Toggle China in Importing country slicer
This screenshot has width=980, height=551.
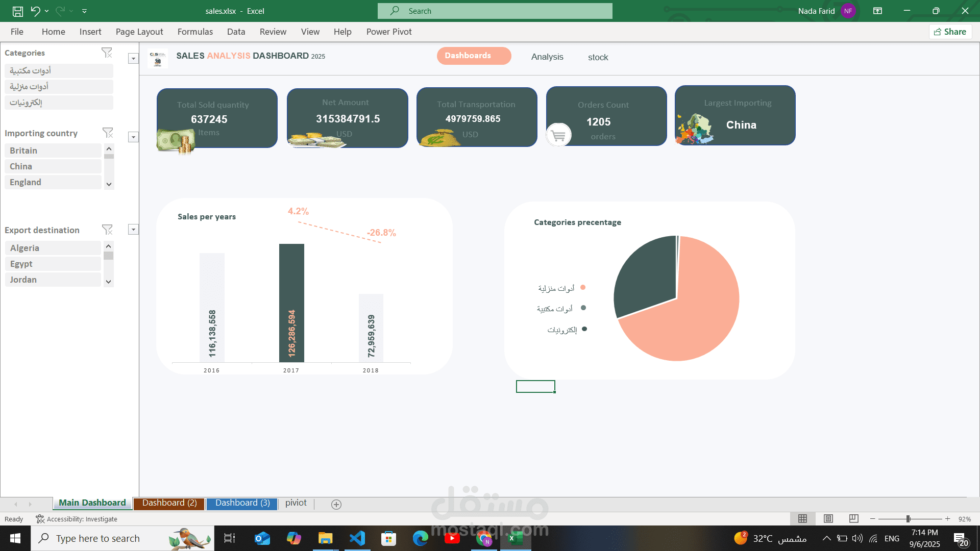pos(53,166)
